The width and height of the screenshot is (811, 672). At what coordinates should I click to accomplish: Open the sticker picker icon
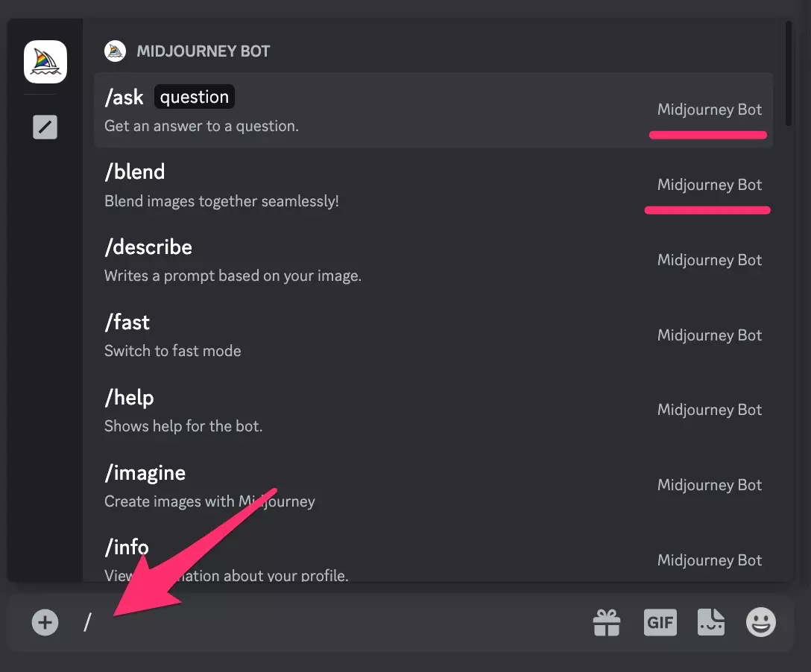tap(711, 622)
